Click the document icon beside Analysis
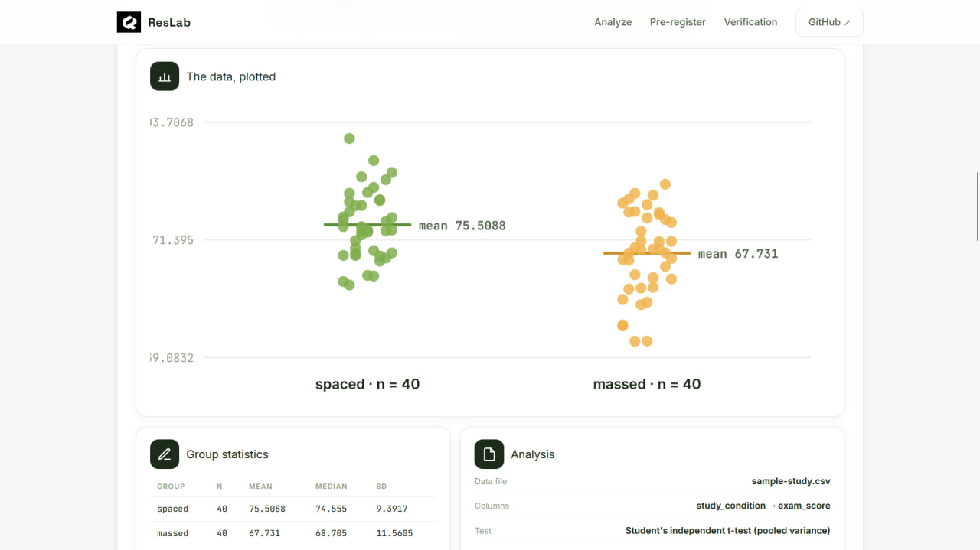Screen dimensions: 980x550 click(x=489, y=454)
